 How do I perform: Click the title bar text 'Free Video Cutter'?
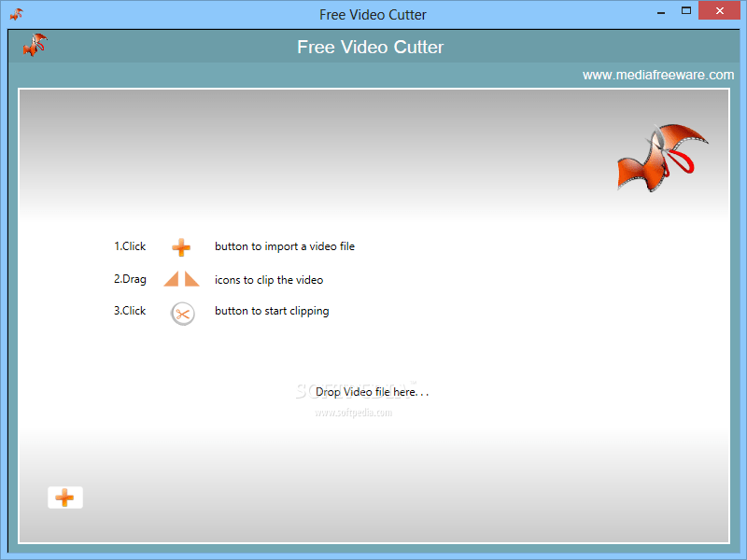click(373, 14)
